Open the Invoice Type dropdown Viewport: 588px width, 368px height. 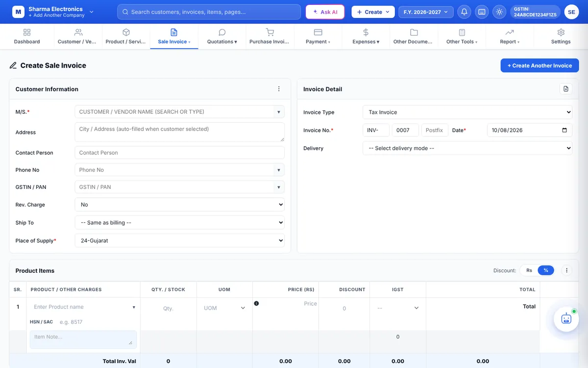(x=467, y=112)
